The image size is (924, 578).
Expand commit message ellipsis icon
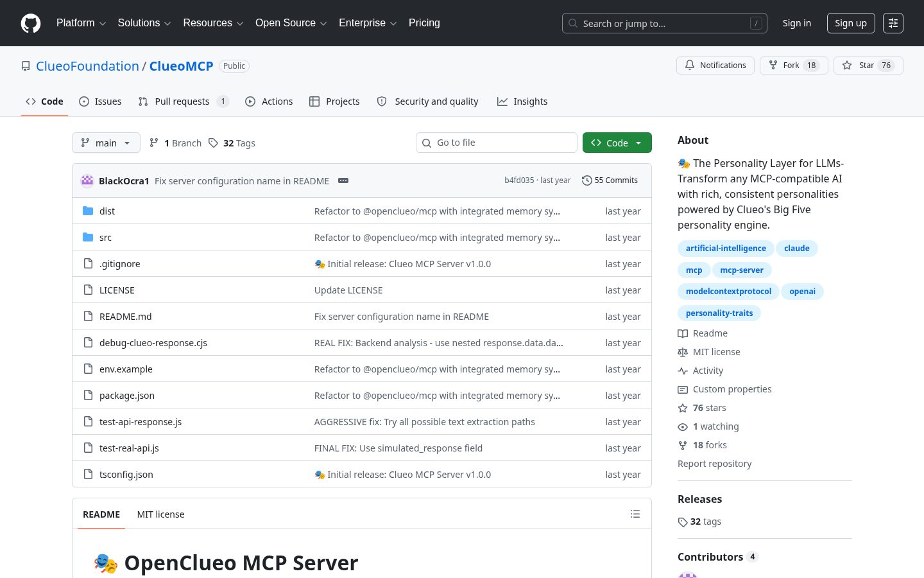point(343,180)
